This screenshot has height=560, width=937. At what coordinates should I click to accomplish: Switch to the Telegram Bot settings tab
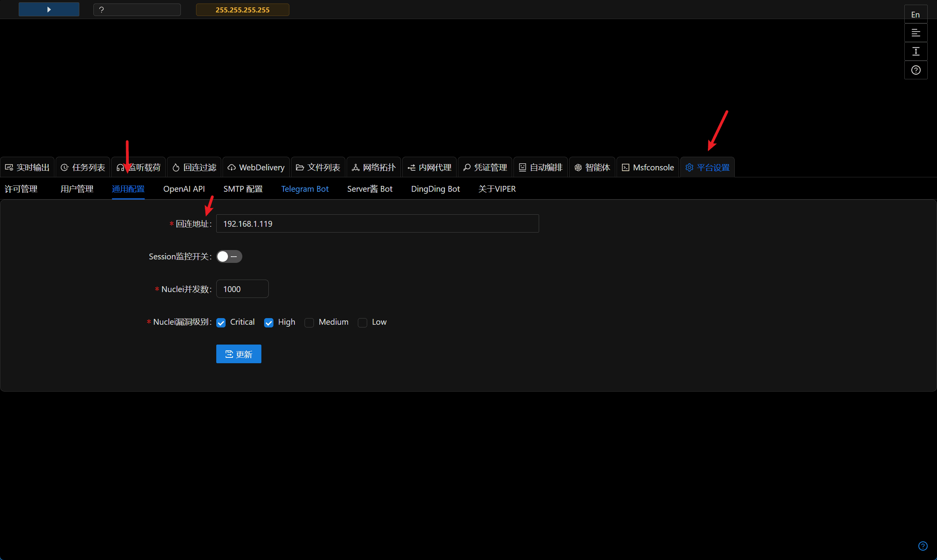click(x=305, y=189)
